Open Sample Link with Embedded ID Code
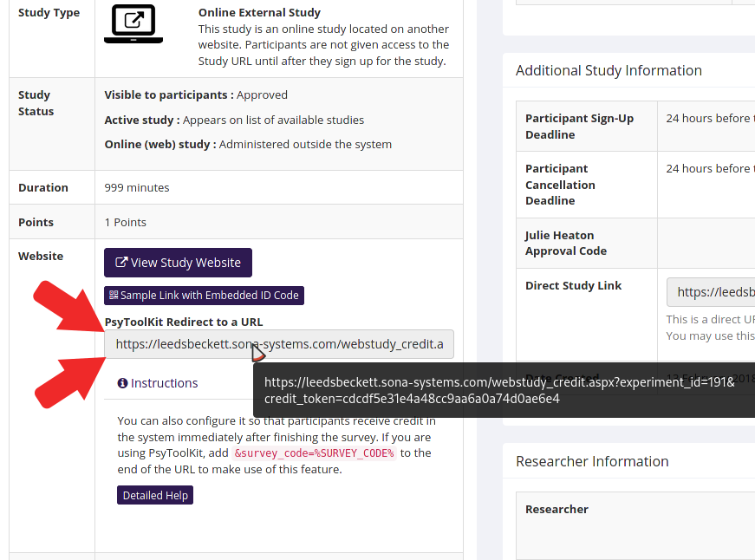This screenshot has width=755, height=560. tap(204, 295)
